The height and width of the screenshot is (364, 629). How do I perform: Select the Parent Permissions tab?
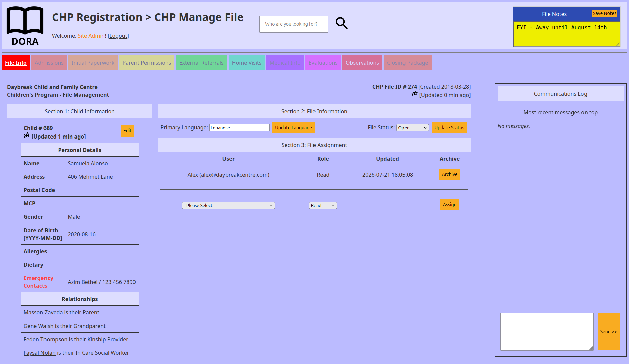[x=147, y=63]
